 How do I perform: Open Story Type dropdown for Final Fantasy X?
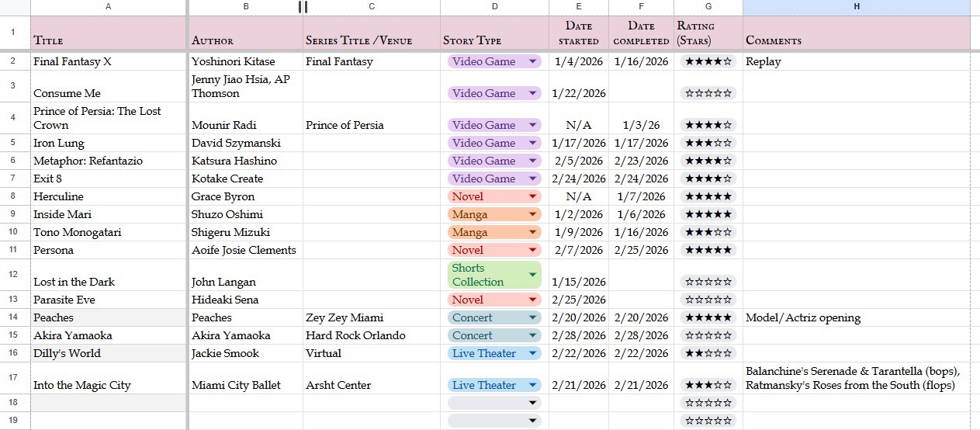click(532, 61)
